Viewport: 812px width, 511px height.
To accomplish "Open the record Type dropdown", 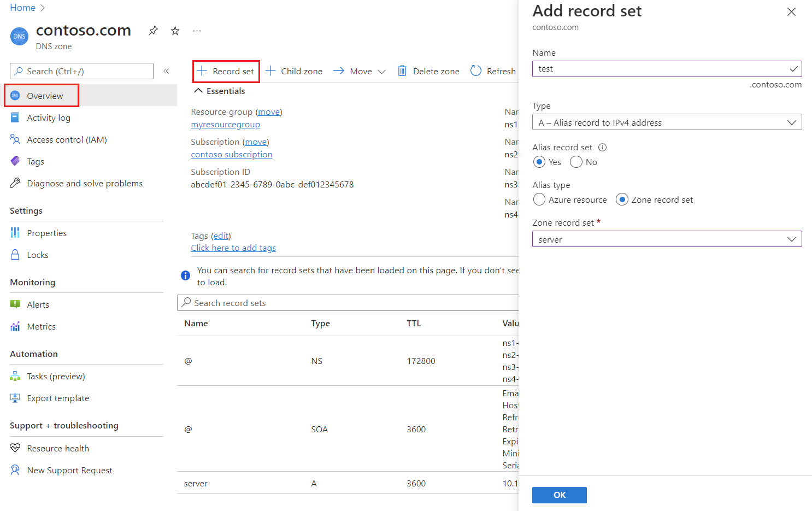I will [667, 122].
